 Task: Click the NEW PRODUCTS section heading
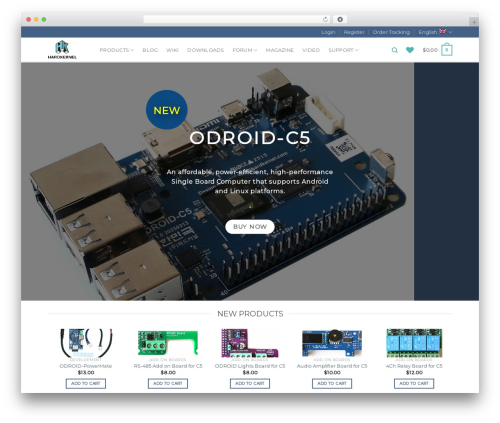point(250,314)
